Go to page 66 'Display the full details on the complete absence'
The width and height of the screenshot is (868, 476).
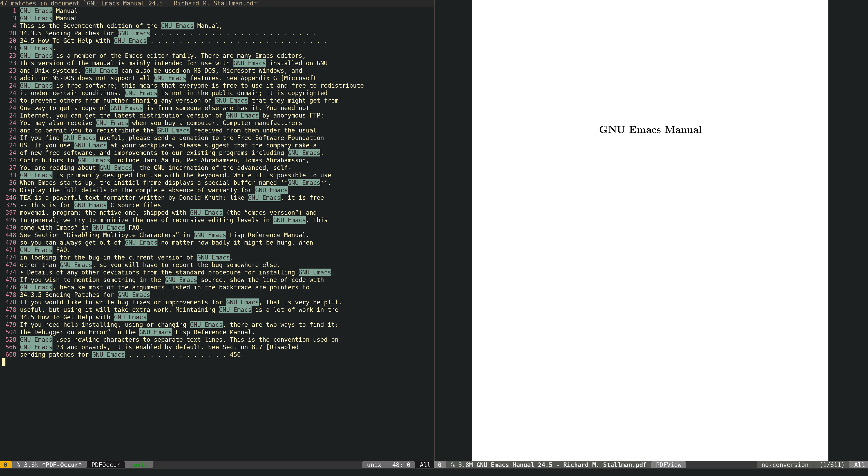point(154,190)
